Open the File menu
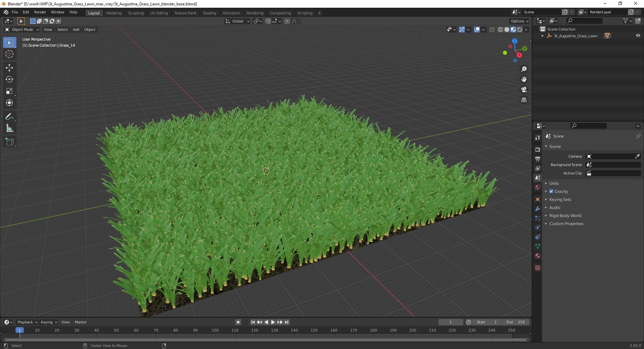The width and height of the screenshot is (644, 349). click(15, 12)
